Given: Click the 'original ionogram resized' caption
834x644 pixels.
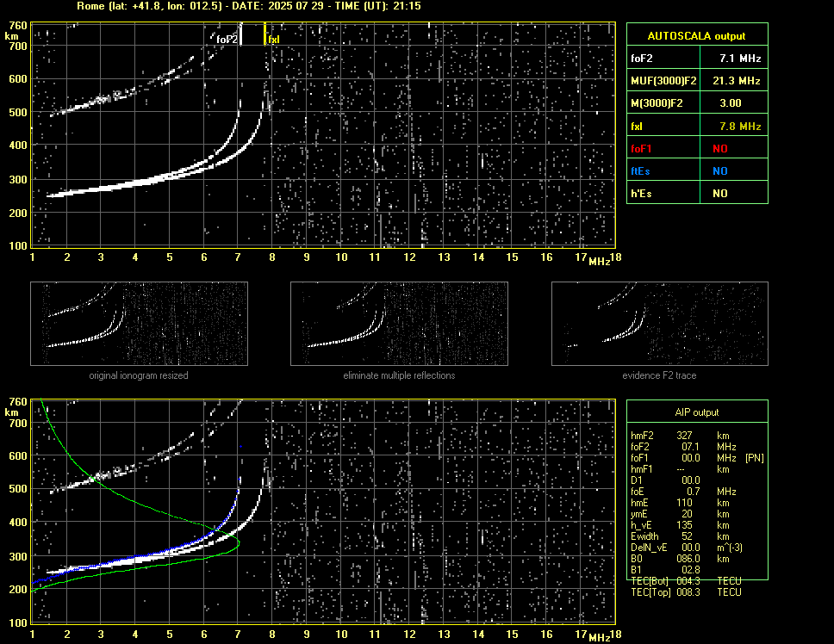Looking at the screenshot, I should [x=139, y=375].
